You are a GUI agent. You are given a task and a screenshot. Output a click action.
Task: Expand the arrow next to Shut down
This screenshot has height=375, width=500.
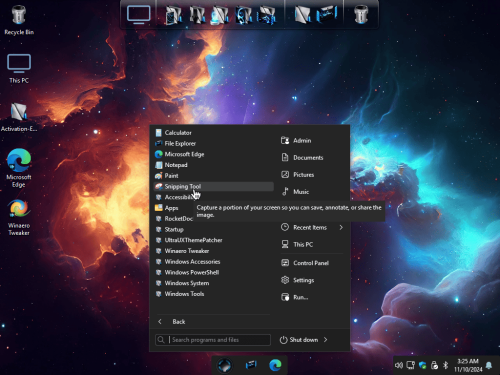click(x=326, y=340)
